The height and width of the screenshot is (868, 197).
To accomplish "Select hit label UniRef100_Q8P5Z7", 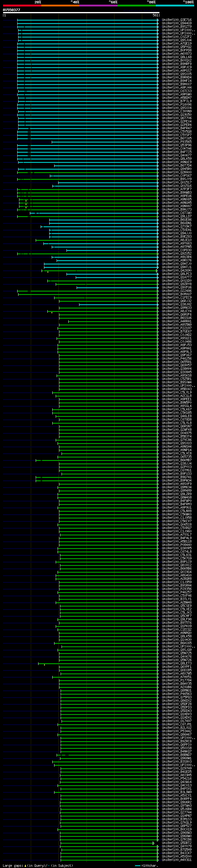I will (177, 826).
